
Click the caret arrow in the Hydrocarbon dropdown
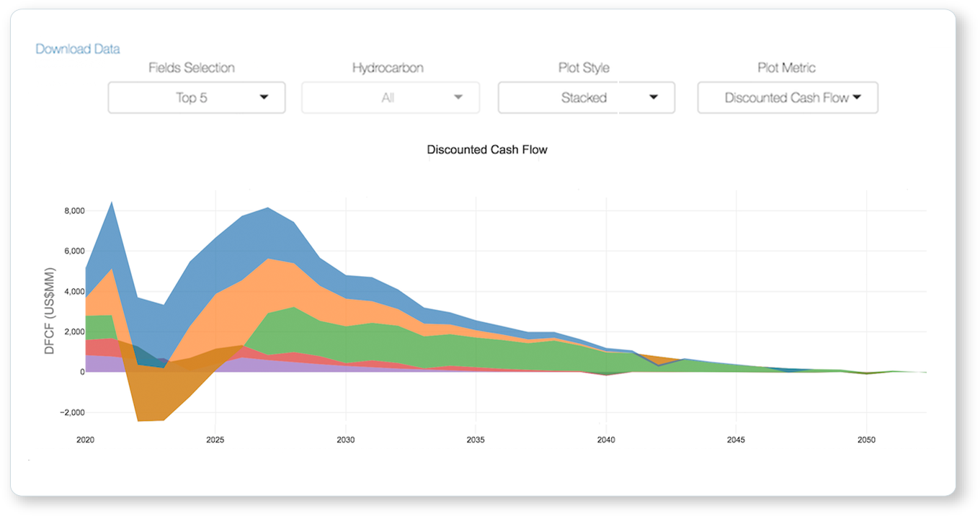(458, 97)
